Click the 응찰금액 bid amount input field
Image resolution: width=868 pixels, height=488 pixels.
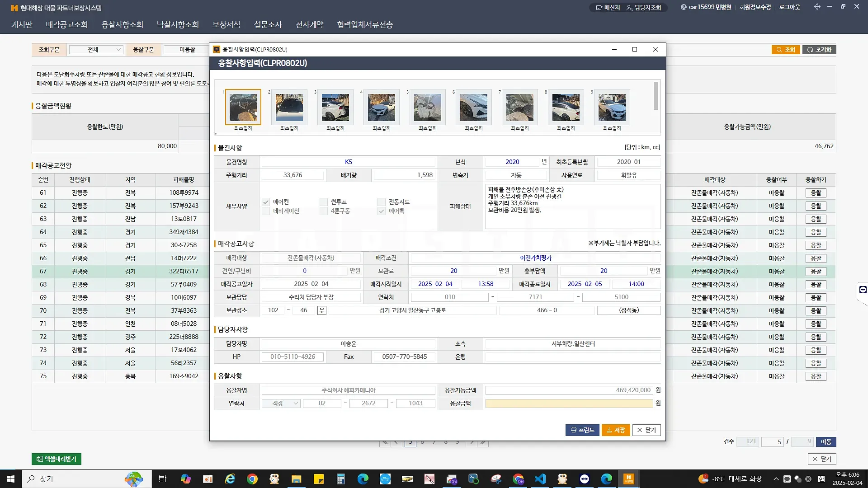(569, 404)
